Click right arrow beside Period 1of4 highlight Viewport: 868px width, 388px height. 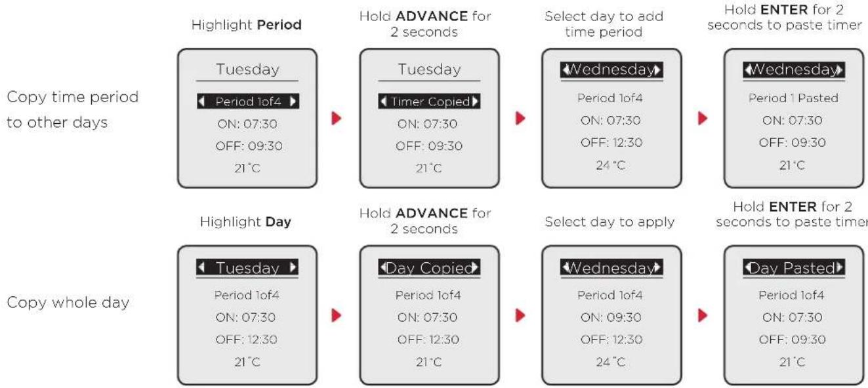click(x=293, y=102)
